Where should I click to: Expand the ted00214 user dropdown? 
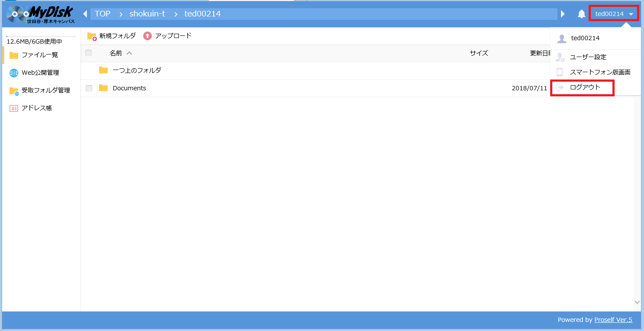(614, 14)
